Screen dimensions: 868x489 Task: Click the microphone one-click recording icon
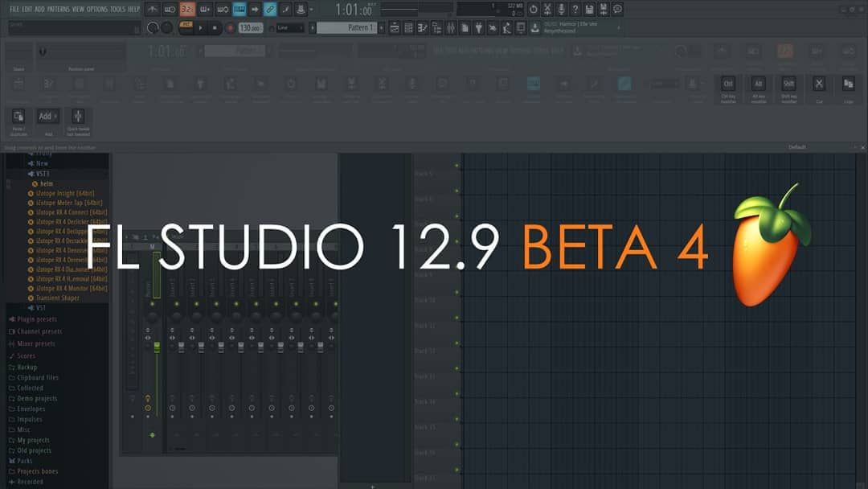tap(561, 9)
